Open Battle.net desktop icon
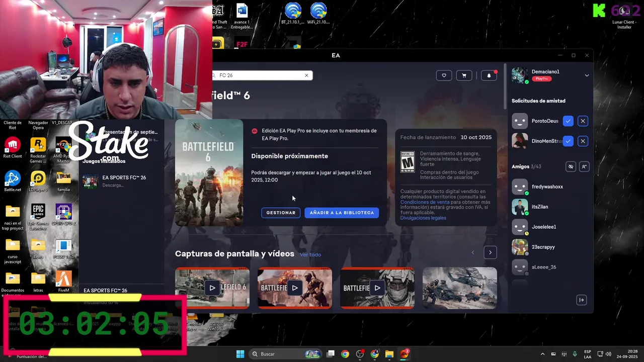The height and width of the screenshot is (362, 644). click(x=13, y=182)
